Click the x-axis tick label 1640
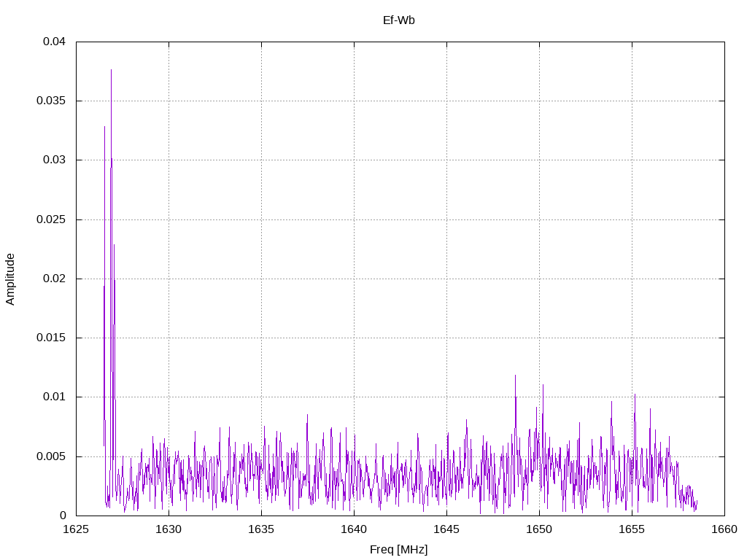The image size is (747, 560). click(x=354, y=529)
